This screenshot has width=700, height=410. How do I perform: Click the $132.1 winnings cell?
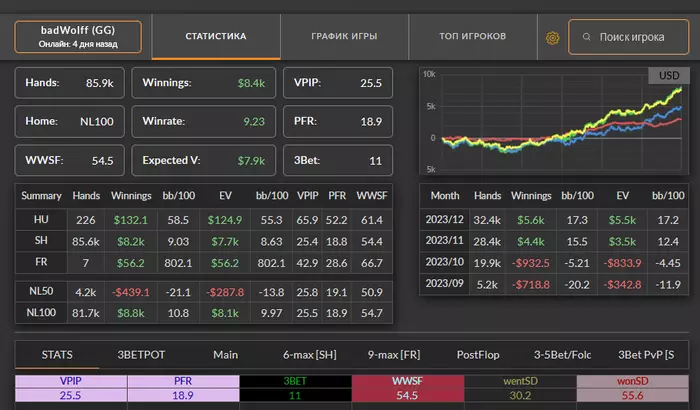[130, 220]
